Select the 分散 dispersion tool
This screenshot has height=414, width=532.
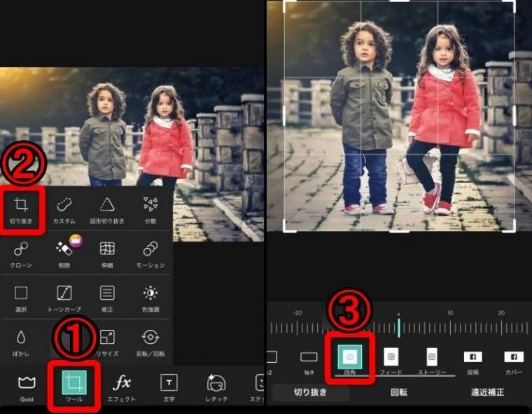click(150, 210)
